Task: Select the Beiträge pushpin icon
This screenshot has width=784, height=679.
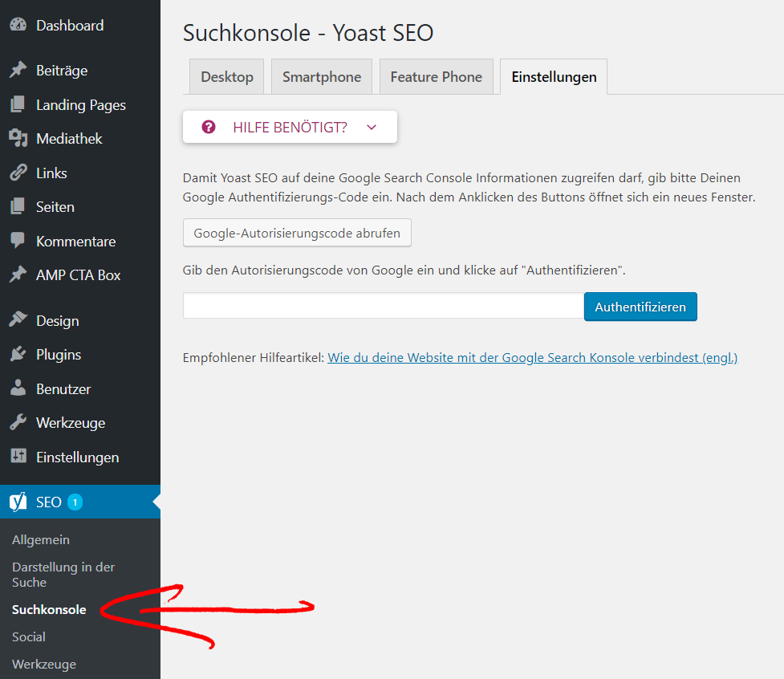Action: click(18, 70)
